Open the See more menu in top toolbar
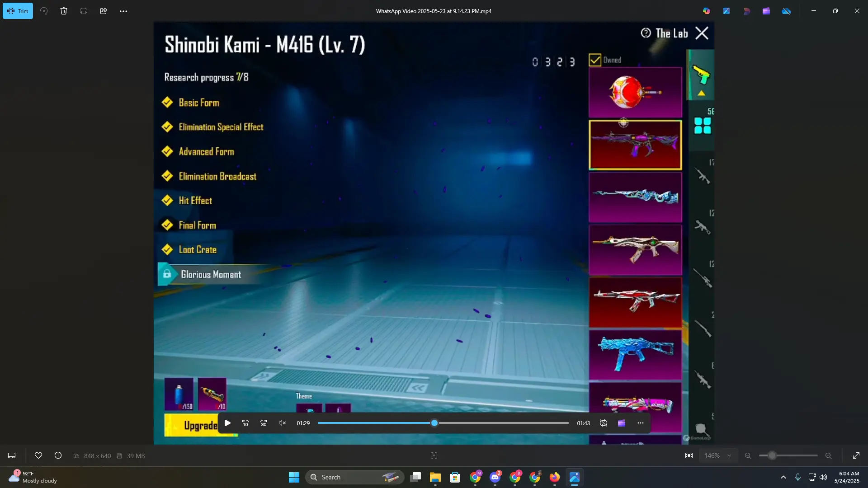 [x=123, y=11]
